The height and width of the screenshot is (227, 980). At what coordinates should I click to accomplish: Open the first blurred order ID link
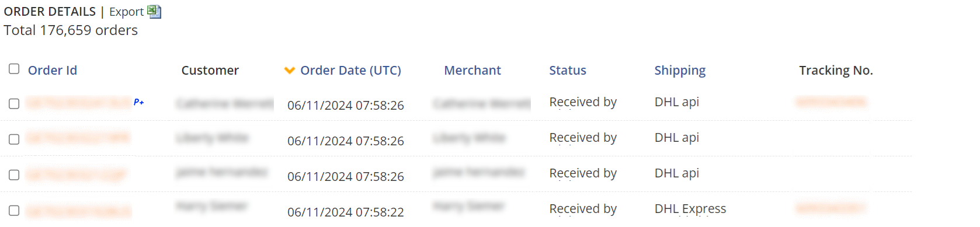coord(79,103)
